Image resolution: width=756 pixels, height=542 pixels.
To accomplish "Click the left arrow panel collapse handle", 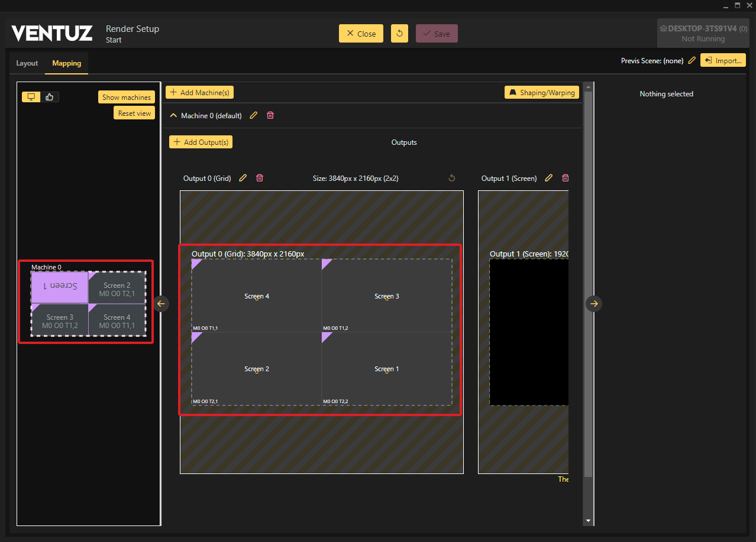I will tap(161, 303).
